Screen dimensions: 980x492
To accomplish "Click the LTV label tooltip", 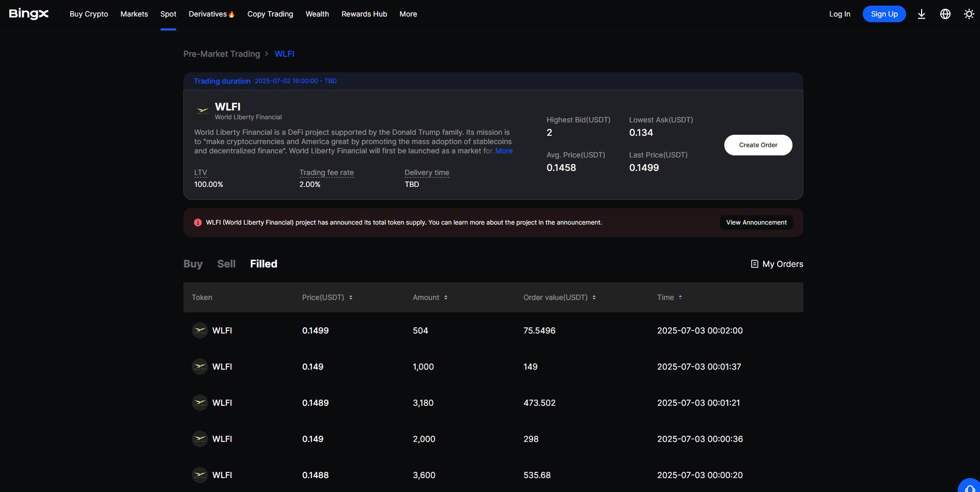I will [200, 172].
